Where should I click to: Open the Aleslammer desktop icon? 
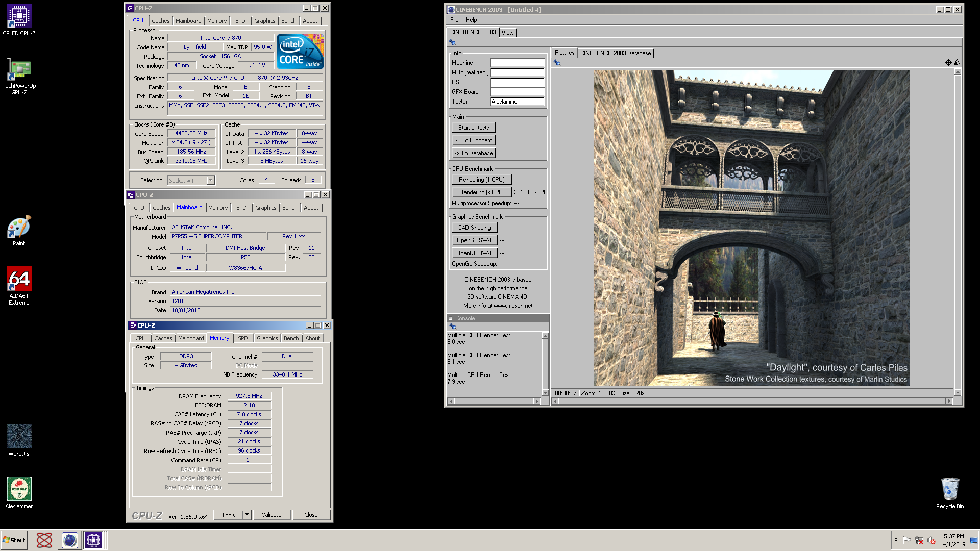click(x=19, y=492)
